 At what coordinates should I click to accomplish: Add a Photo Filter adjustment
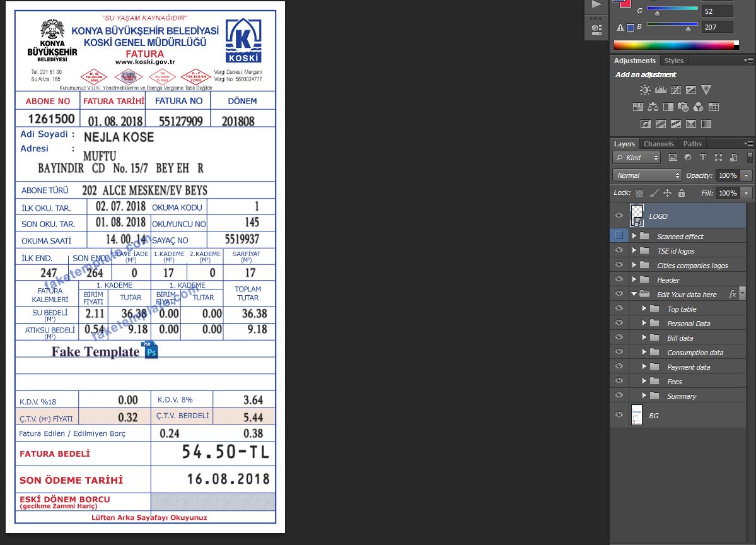tap(683, 107)
